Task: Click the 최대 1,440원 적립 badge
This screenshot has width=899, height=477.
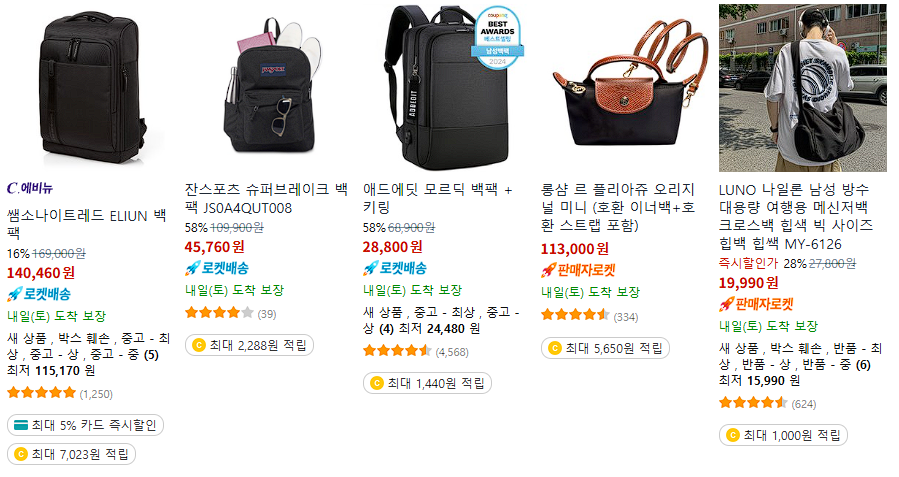Action: click(x=427, y=383)
